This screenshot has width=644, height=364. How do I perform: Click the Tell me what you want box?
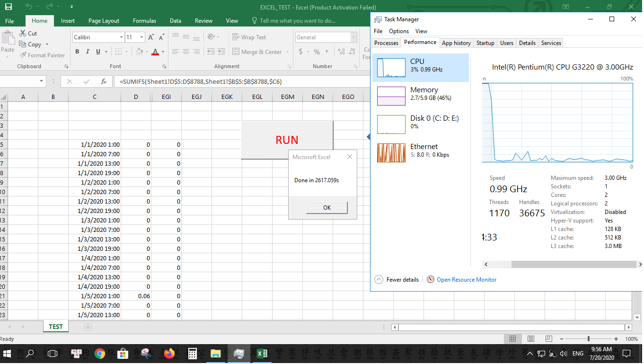click(293, 21)
